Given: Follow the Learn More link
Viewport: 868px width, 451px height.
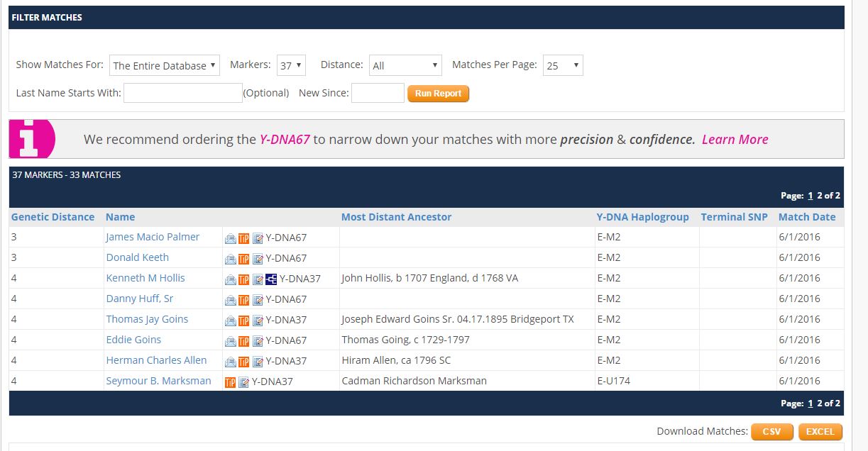Looking at the screenshot, I should click(735, 140).
